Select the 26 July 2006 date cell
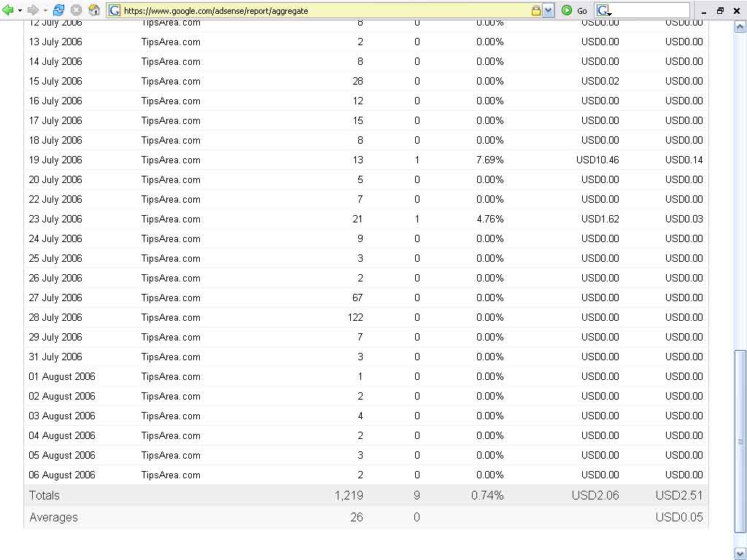The width and height of the screenshot is (747, 560). point(55,278)
